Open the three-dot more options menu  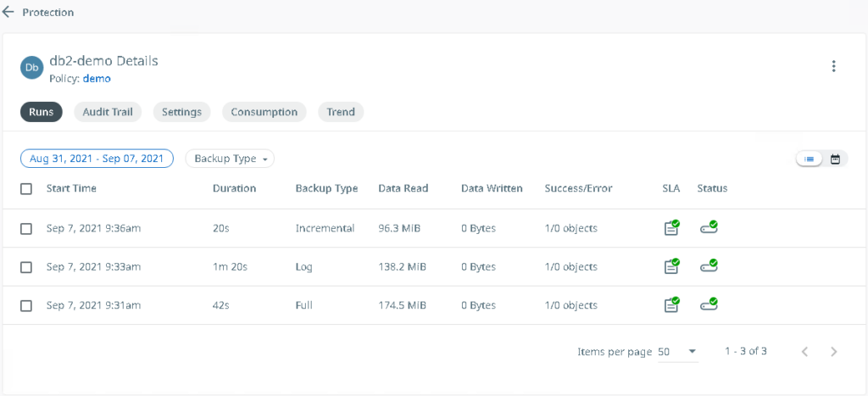click(x=833, y=67)
